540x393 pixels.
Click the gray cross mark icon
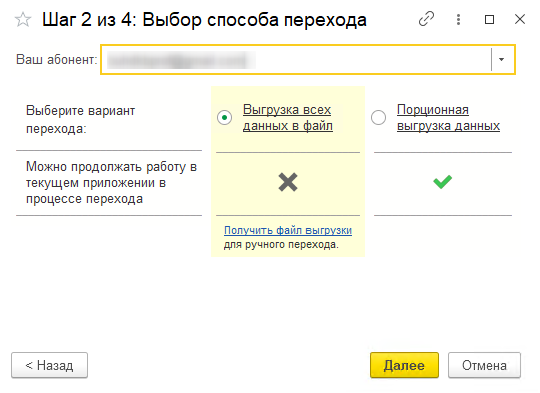click(288, 182)
